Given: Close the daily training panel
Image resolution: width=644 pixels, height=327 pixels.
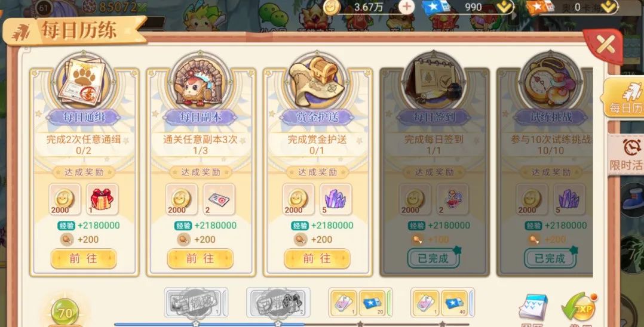Looking at the screenshot, I should pyautogui.click(x=605, y=44).
